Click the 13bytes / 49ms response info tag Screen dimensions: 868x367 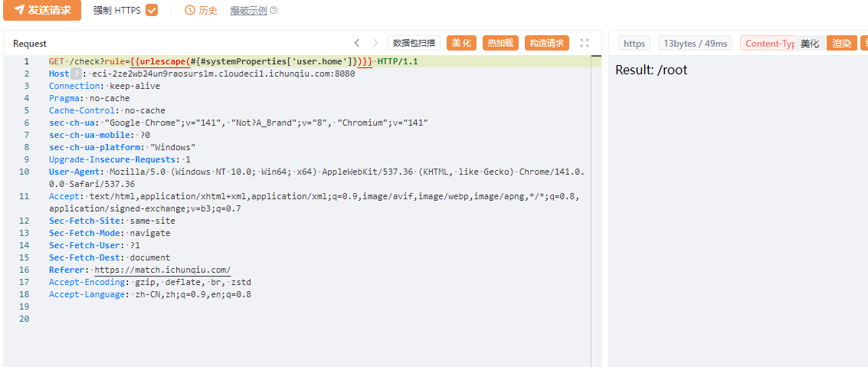coord(695,44)
